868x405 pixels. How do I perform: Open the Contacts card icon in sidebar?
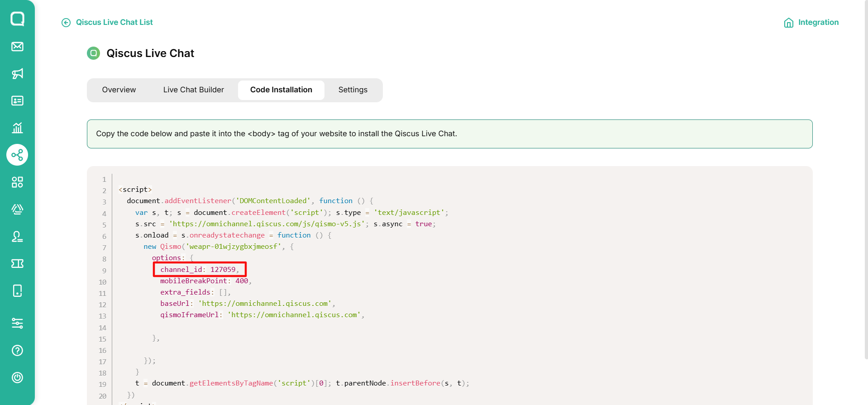click(17, 100)
